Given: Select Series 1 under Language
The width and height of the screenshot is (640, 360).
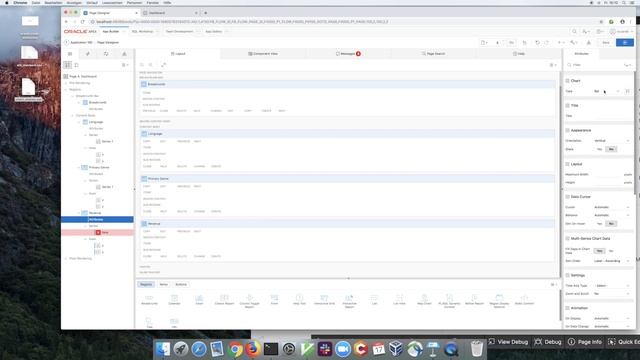Looking at the screenshot, I should tap(107, 141).
